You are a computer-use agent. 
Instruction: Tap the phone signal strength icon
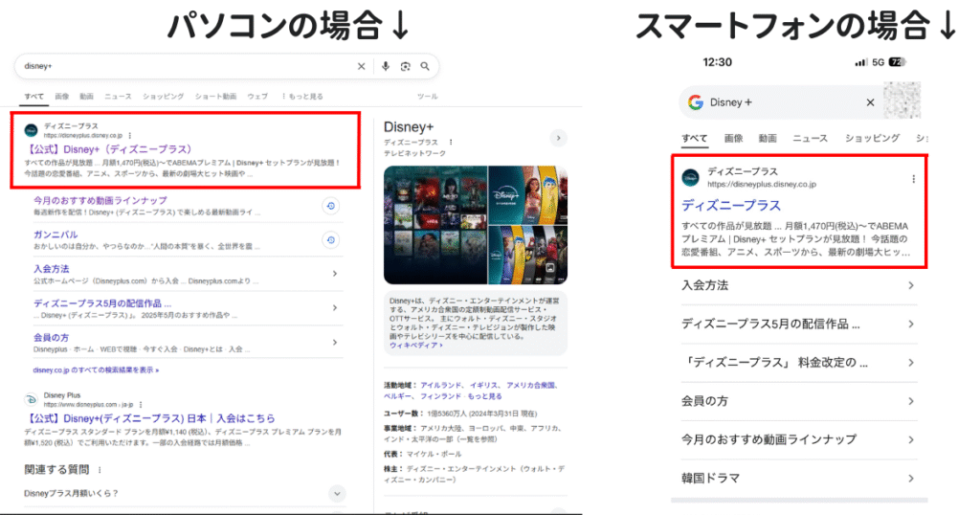point(860,62)
